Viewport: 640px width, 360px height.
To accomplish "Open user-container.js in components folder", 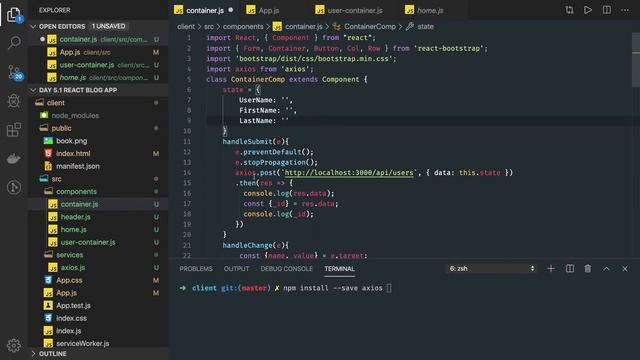I will point(88,242).
